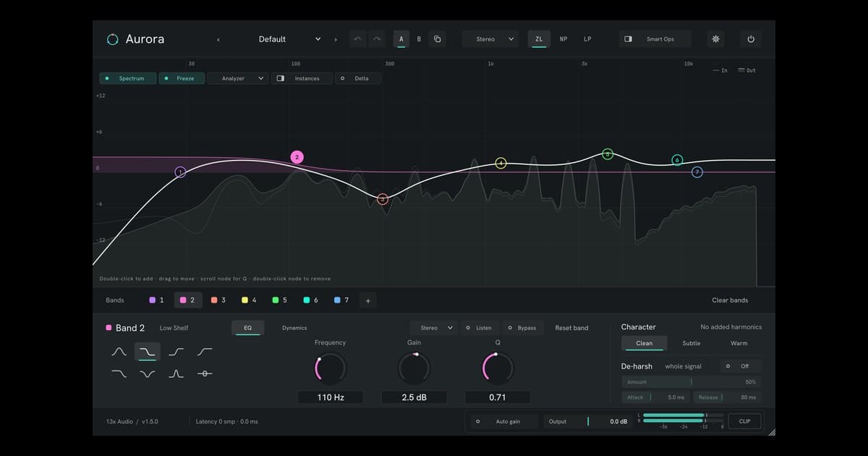This screenshot has width=868, height=456.
Task: Open the settings gear icon
Action: coord(716,39)
